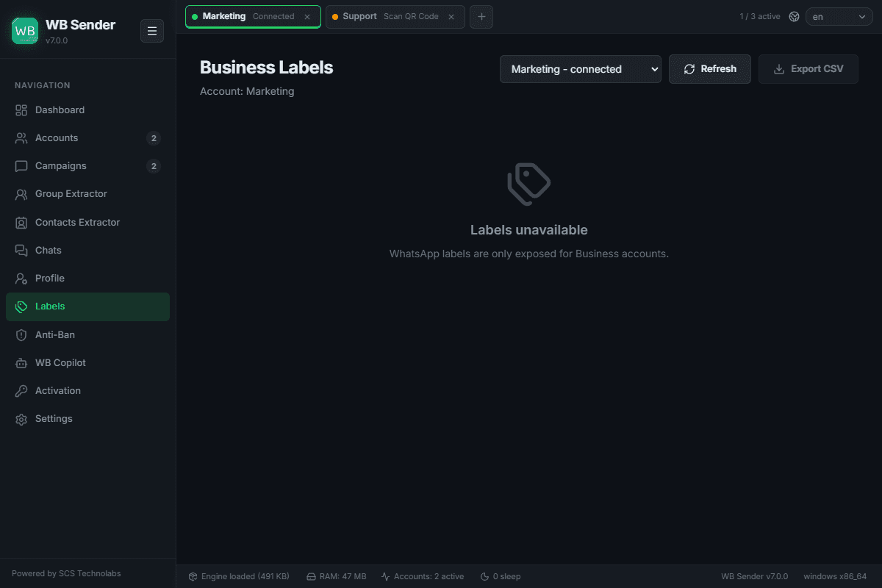Image resolution: width=882 pixels, height=588 pixels.
Task: Click 'Account: Marketing' subtitle
Action: pos(247,91)
